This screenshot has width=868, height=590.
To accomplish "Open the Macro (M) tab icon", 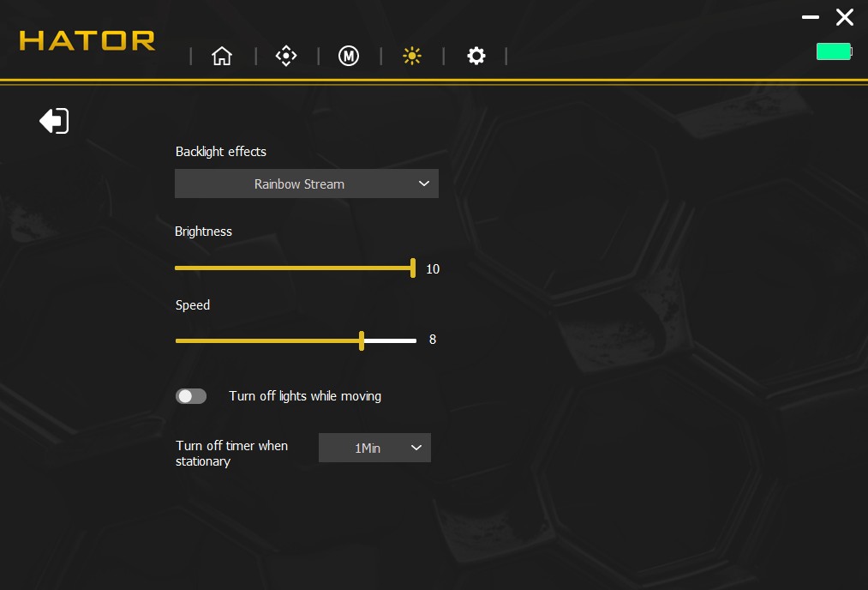I will tap(349, 56).
